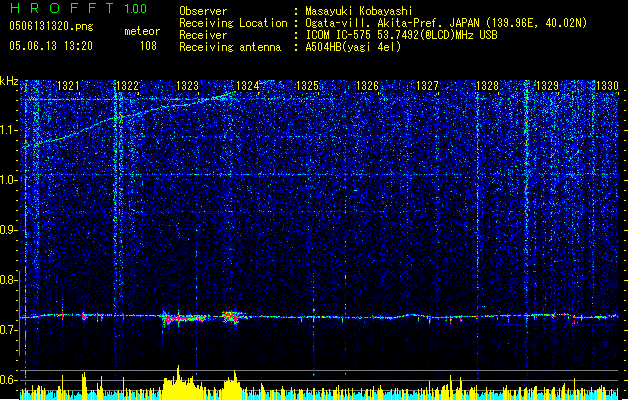The image size is (629, 400).
Task: Click the strong red meteor echo near 1323
Action: [183, 319]
